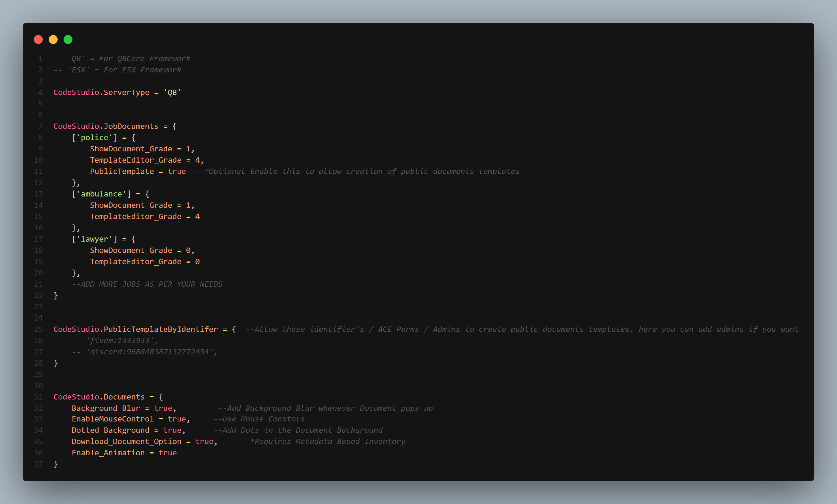Click the ADD MORE JOBS comment
The image size is (837, 504).
147,284
